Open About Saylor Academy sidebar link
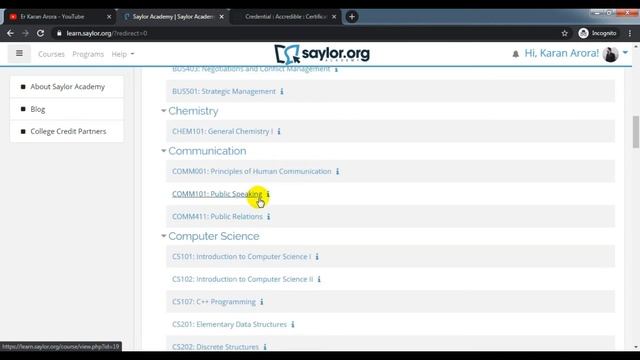This screenshot has height=360, width=640. point(67,87)
